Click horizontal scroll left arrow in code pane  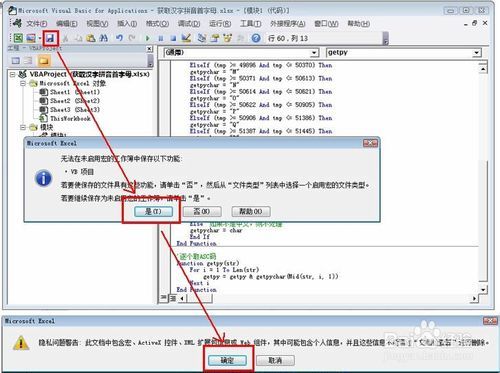pyautogui.click(x=182, y=298)
